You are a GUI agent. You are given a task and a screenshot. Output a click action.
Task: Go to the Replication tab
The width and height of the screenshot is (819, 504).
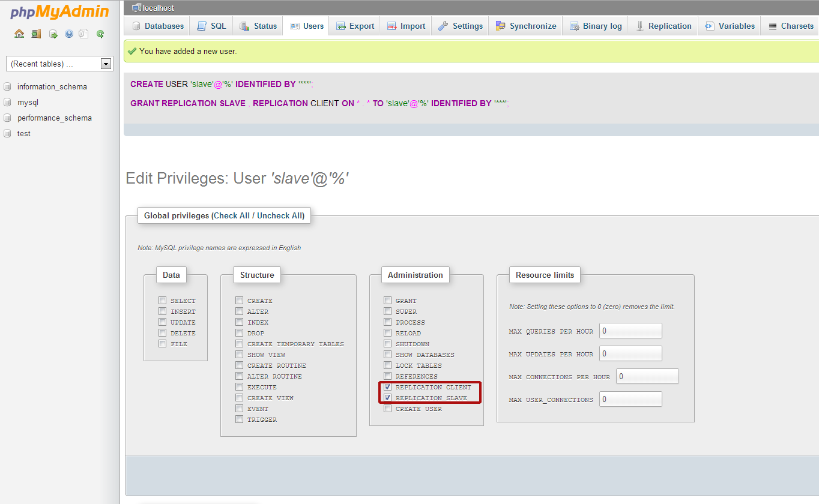click(x=663, y=26)
